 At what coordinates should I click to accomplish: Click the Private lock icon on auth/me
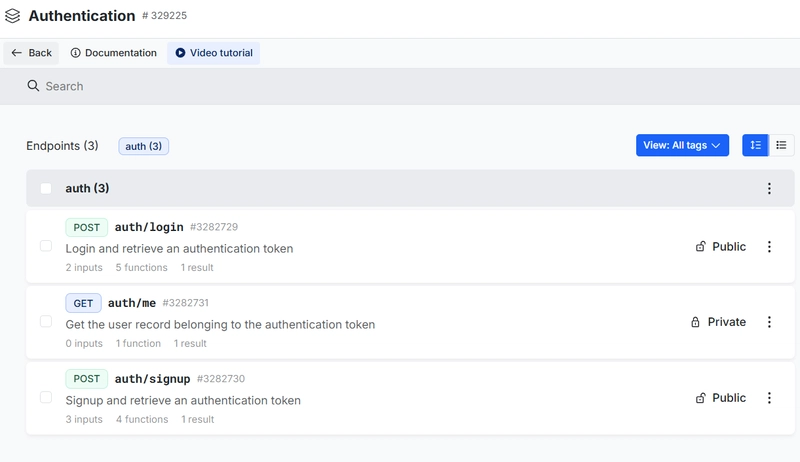(x=695, y=322)
